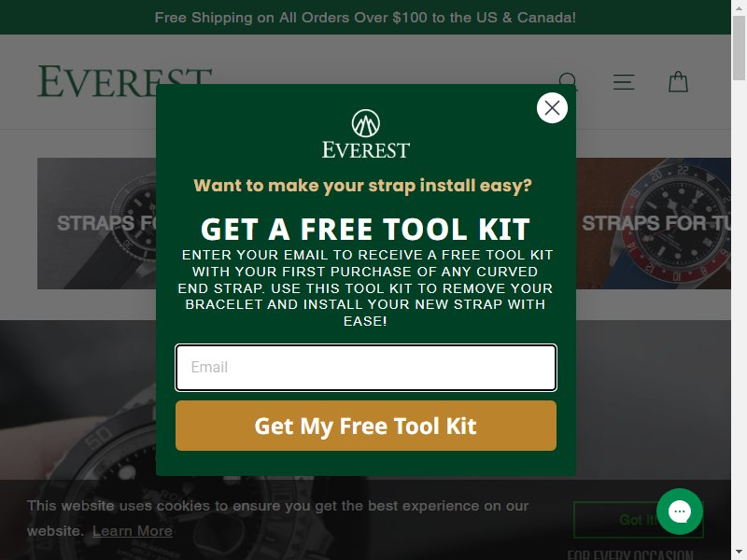Open the Learn More cookie link
Screen dimensions: 747x560
132,530
